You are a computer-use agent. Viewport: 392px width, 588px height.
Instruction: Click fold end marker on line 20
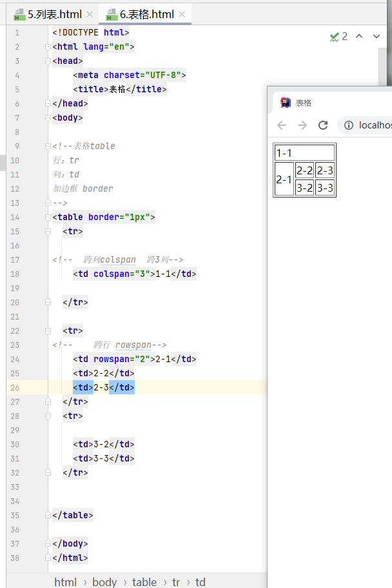tap(48, 302)
